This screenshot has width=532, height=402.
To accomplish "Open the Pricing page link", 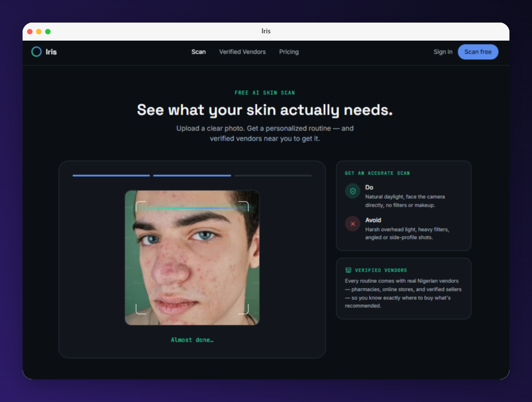I will [289, 52].
